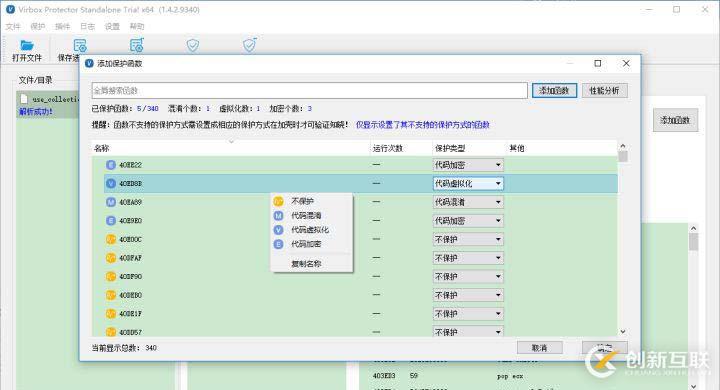Click the first shield check toolbar icon
Screen dimensions: 720x390
(193, 45)
